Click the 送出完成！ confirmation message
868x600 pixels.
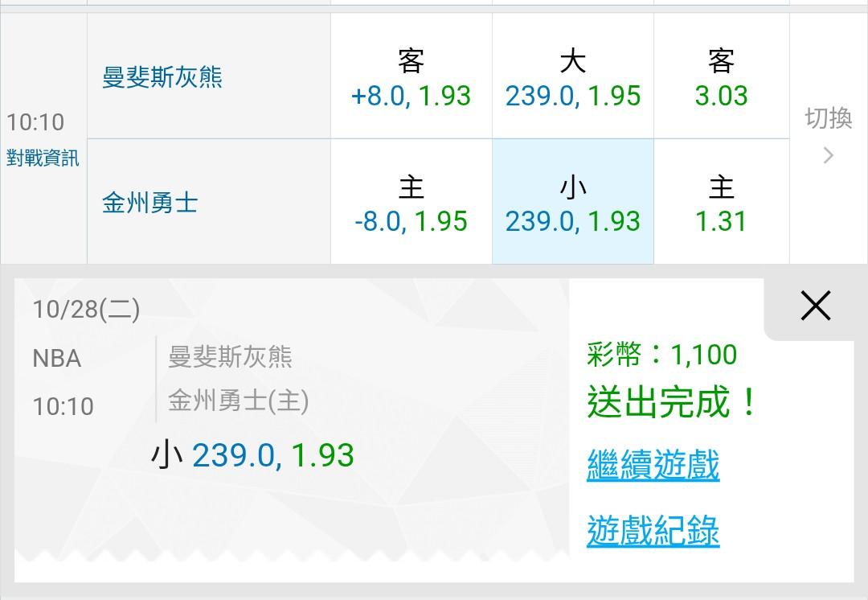(x=672, y=402)
